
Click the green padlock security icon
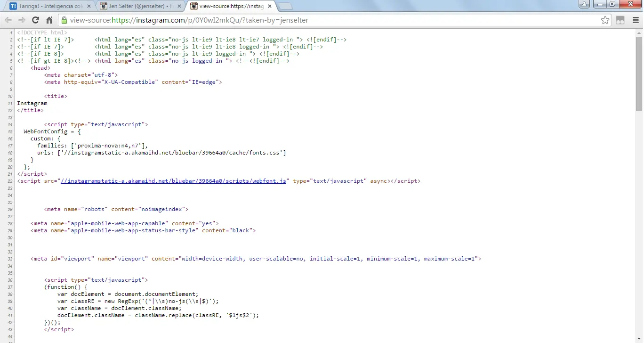click(64, 20)
